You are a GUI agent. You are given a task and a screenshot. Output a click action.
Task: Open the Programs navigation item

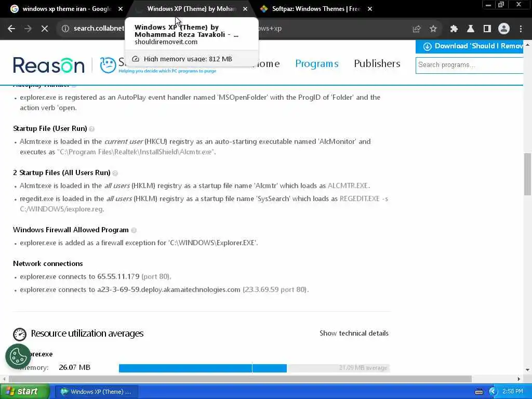pos(316,64)
